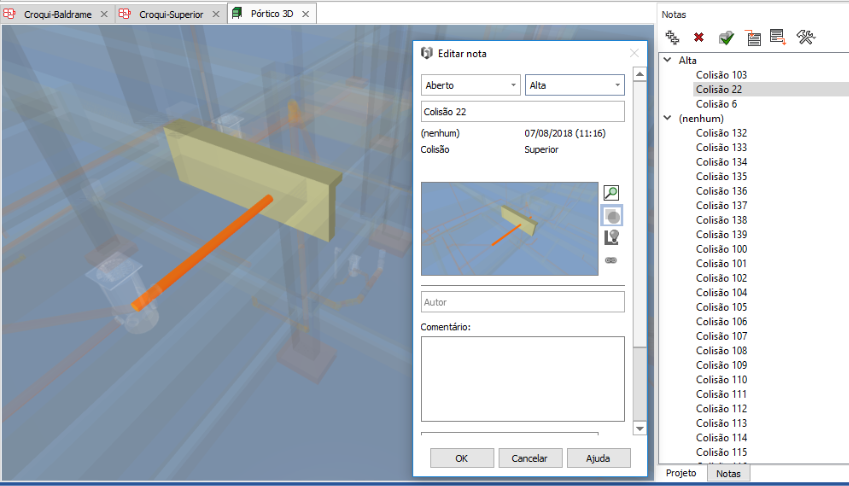Collapse the (nenhum) group in notes tree
Screen dimensions: 849x486
click(x=668, y=118)
